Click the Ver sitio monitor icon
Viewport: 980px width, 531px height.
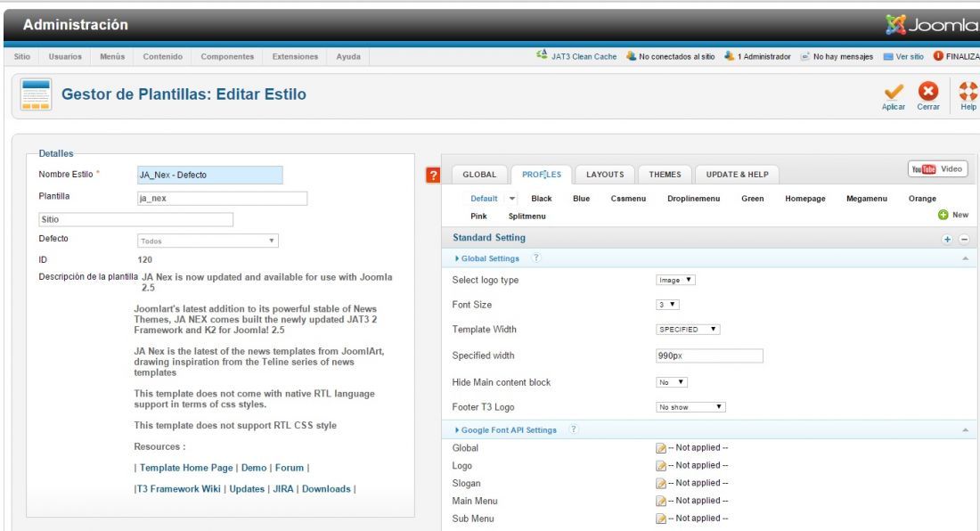coord(888,56)
